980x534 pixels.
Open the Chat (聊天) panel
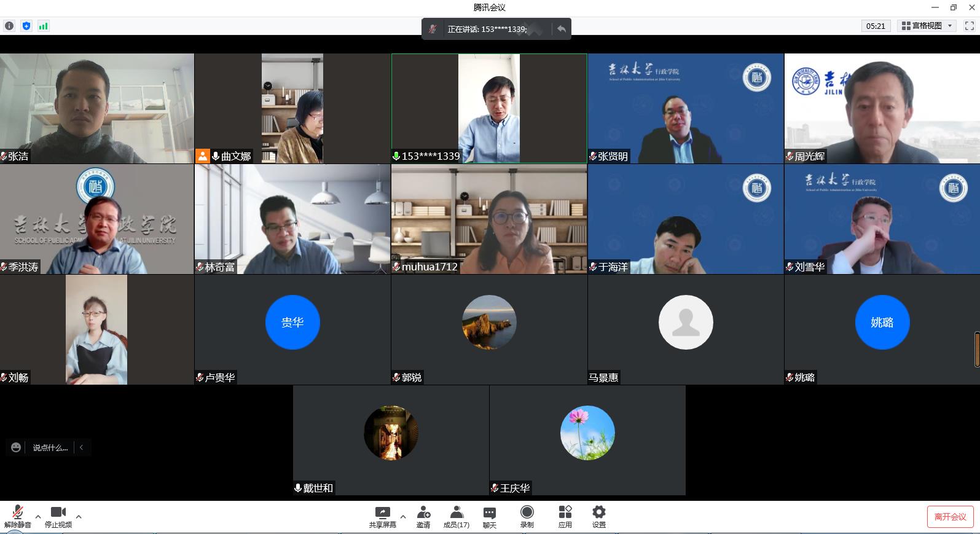coord(489,516)
